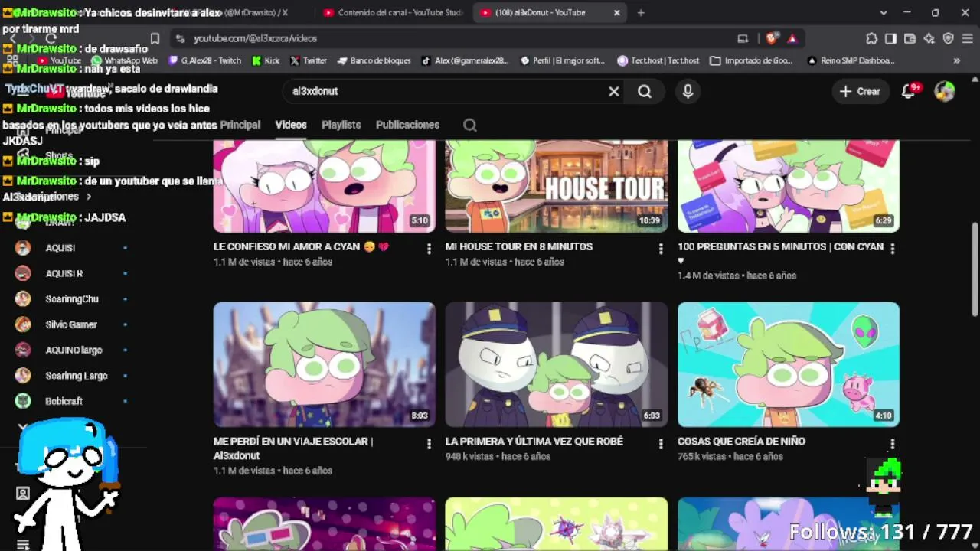The image size is (980, 551).
Task: Open video title LA PRIMERA Y ÚLTIMA VEZ QUE ROBÉ
Action: point(534,442)
